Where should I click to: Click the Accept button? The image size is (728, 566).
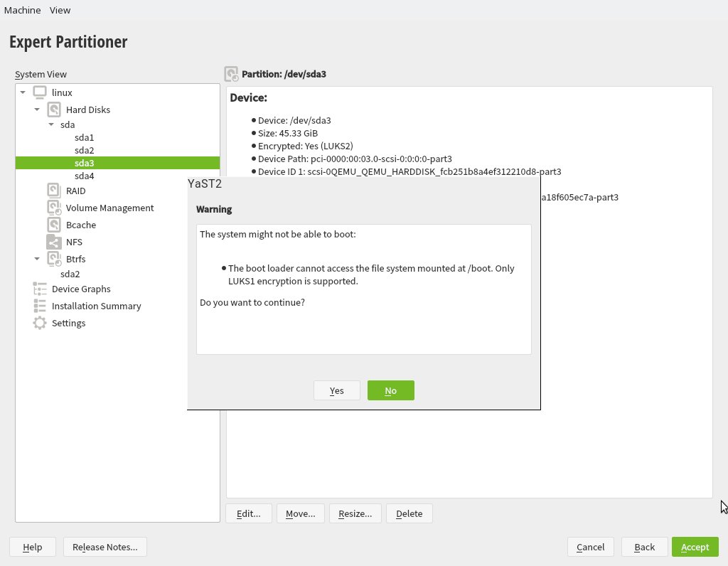pyautogui.click(x=695, y=547)
